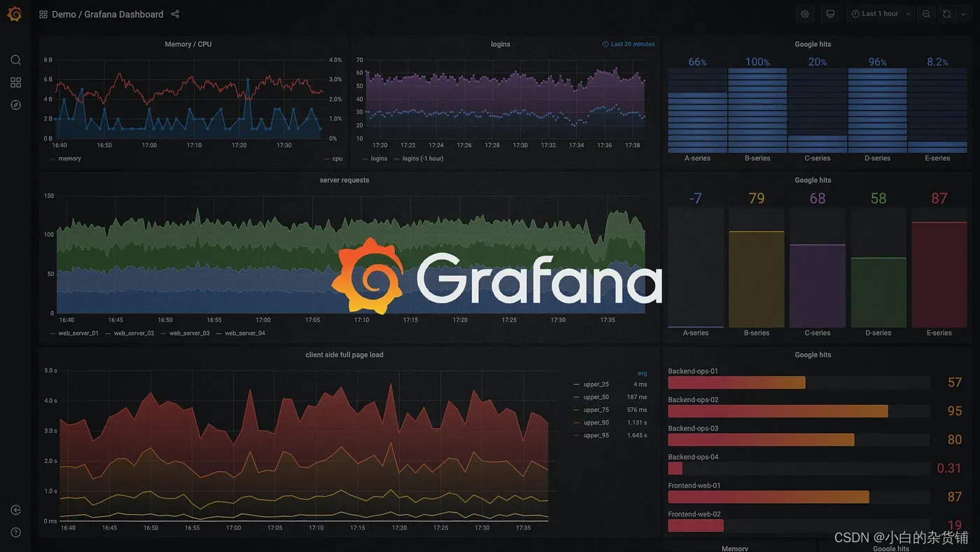
Task: Open the client side full page load panel menu
Action: pos(344,354)
